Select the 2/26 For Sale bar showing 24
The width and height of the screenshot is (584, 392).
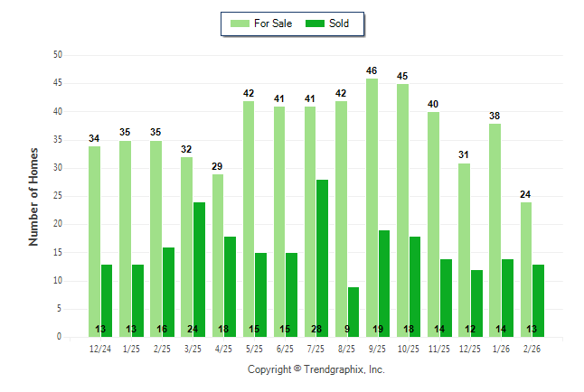point(525,269)
